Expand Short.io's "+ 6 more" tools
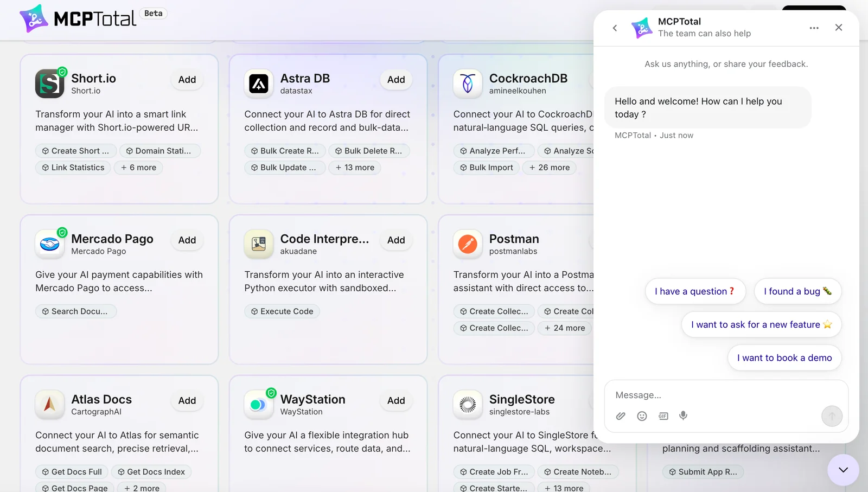 tap(138, 168)
